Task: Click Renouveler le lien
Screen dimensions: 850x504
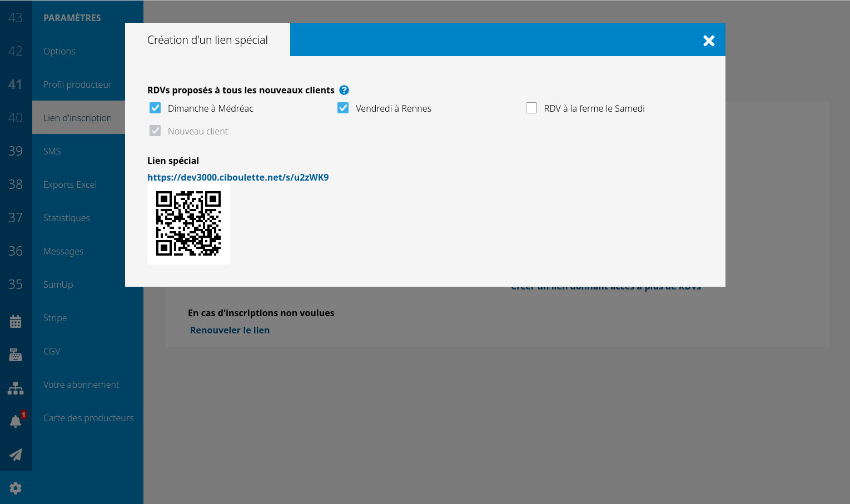Action: pyautogui.click(x=230, y=330)
